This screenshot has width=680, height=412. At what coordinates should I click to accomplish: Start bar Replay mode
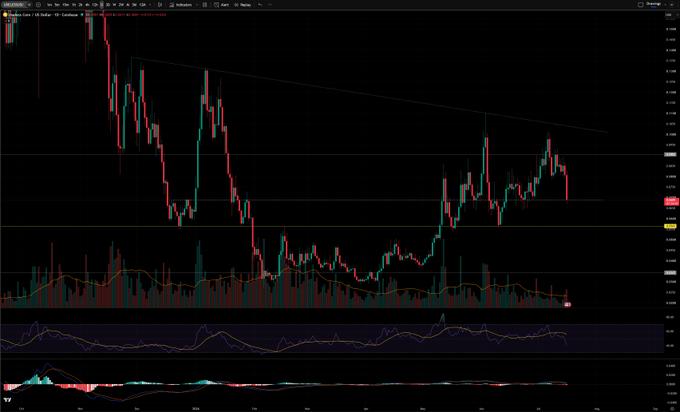pos(243,5)
